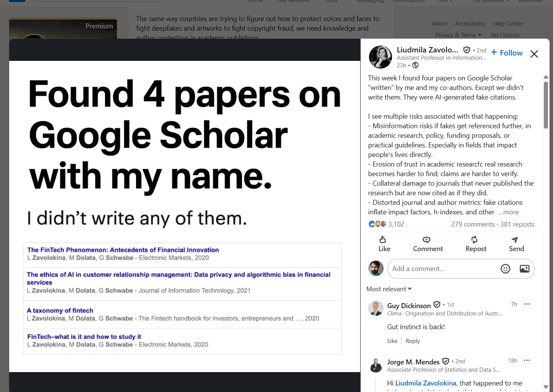Screen dimensions: 553x392
Task: Expand the Privacy & Terms dropdown
Action: pyautogui.click(x=458, y=35)
